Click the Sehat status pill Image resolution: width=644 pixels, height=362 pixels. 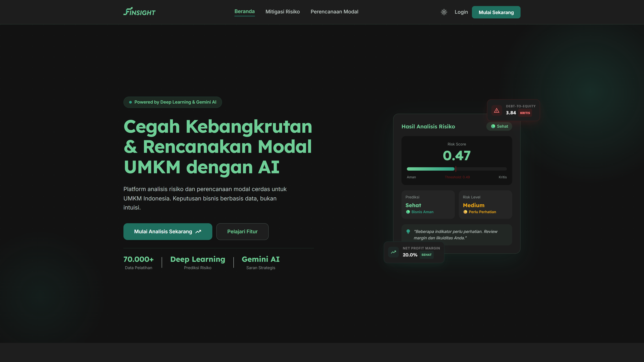[499, 126]
